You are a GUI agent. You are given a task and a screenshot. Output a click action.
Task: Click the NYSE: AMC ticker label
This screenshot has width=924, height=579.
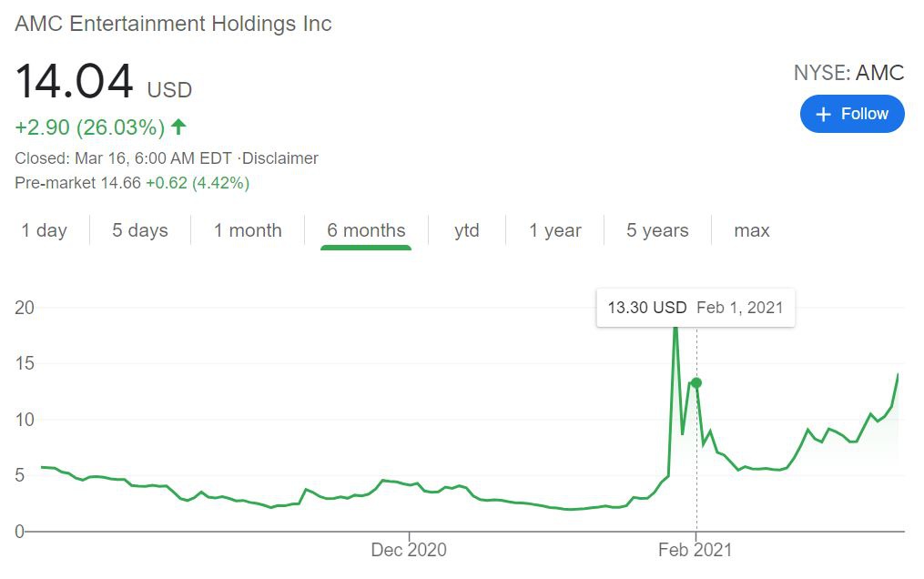pos(848,73)
